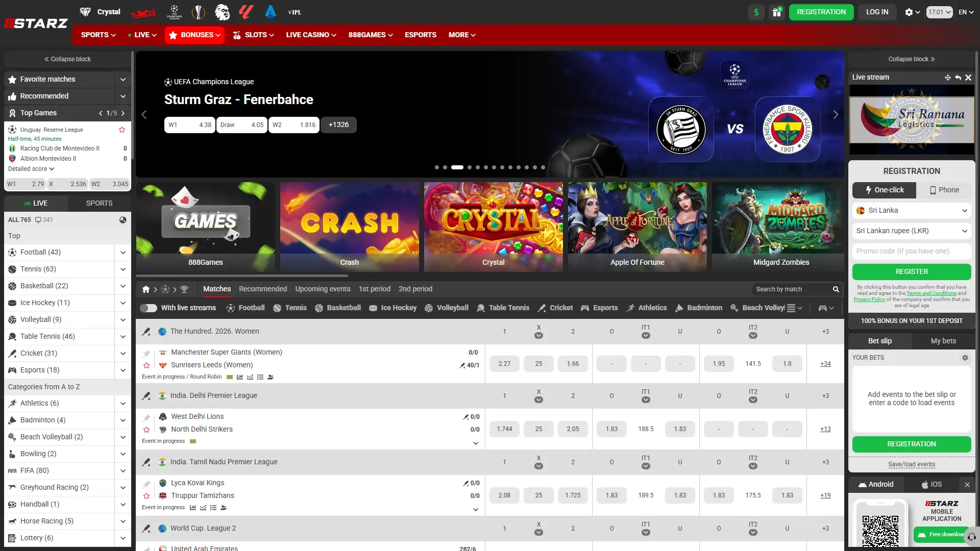Open the SPORTS menu
This screenshot has width=980, height=551.
98,35
